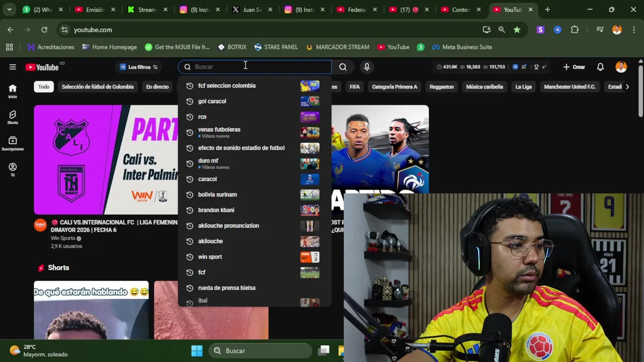
Task: Open the Chrome three-dot menu
Action: click(x=633, y=30)
